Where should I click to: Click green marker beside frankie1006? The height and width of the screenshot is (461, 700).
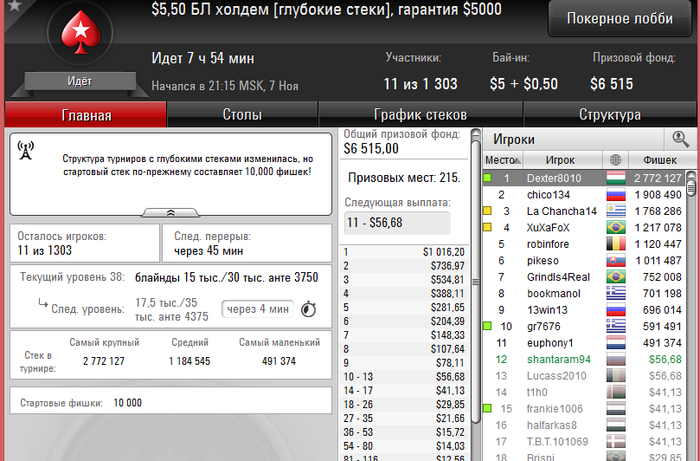click(488, 409)
